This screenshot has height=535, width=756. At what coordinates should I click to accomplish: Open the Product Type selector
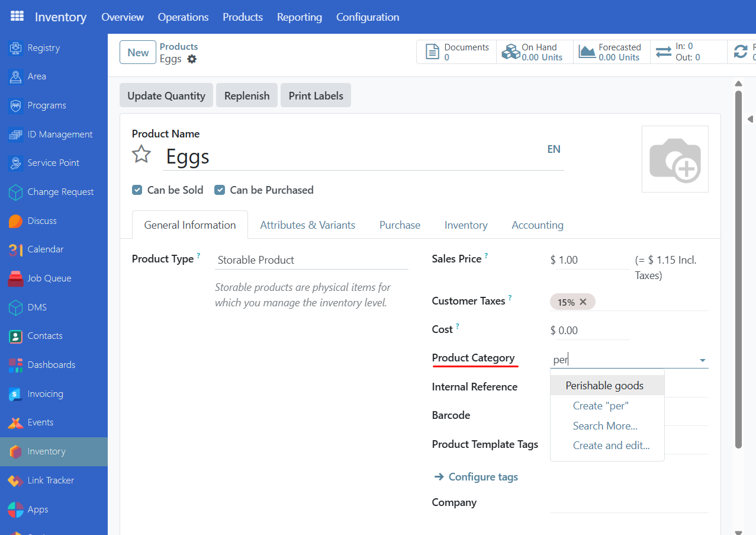click(x=311, y=260)
